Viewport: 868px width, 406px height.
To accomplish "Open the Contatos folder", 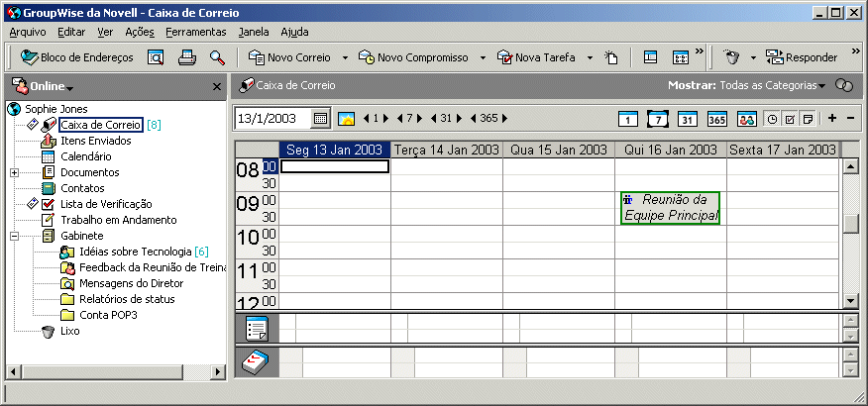I will [x=82, y=188].
